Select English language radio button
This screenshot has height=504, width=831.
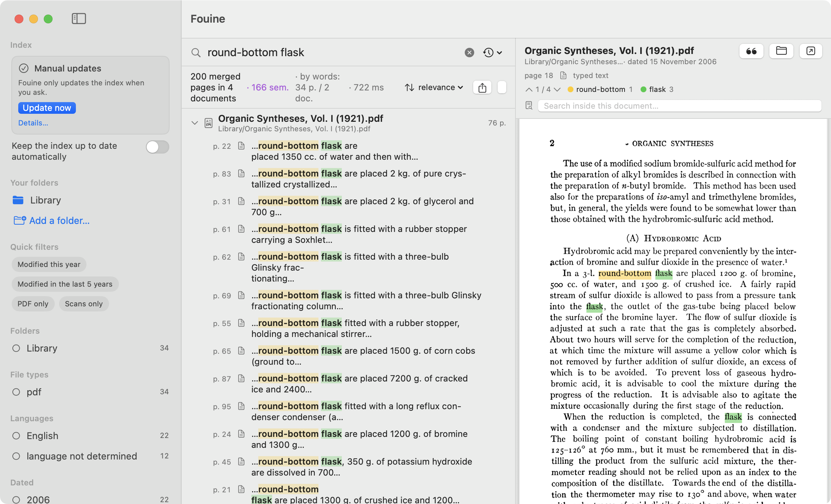click(16, 436)
